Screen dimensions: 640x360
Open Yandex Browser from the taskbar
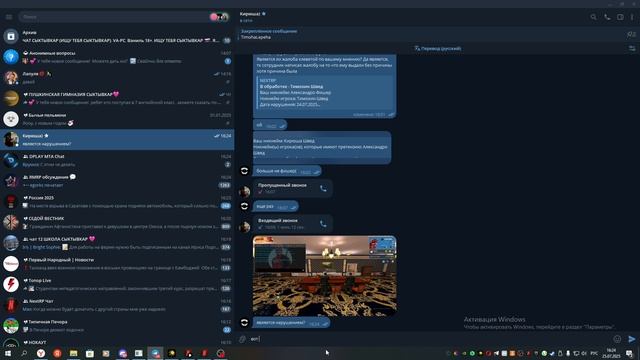[41, 353]
